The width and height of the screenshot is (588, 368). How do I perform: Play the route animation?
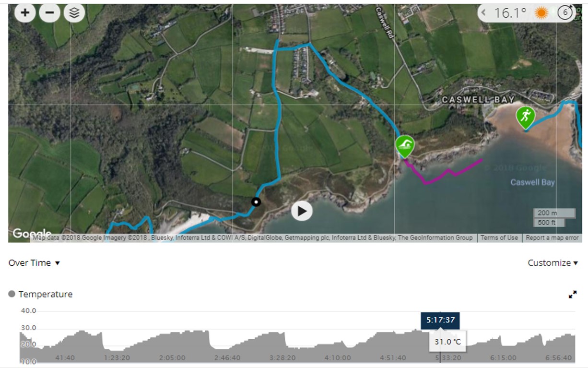302,211
